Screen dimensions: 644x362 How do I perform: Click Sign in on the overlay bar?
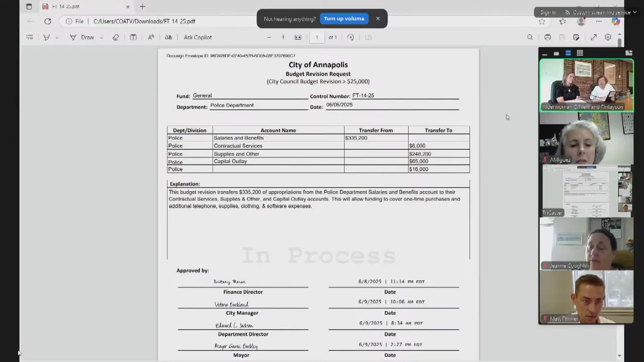pos(548,12)
